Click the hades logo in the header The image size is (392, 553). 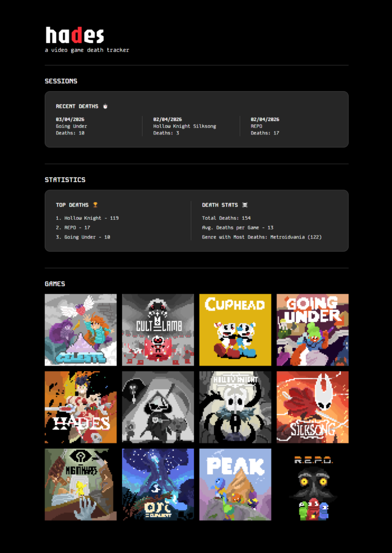coord(75,36)
